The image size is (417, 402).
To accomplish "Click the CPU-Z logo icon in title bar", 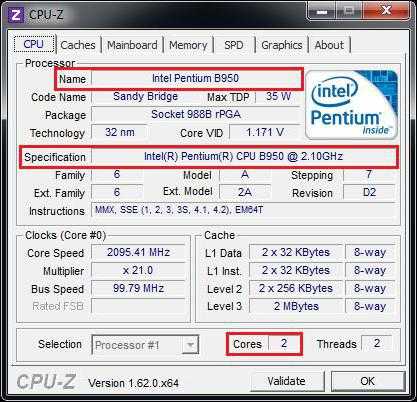I will coord(15,15).
